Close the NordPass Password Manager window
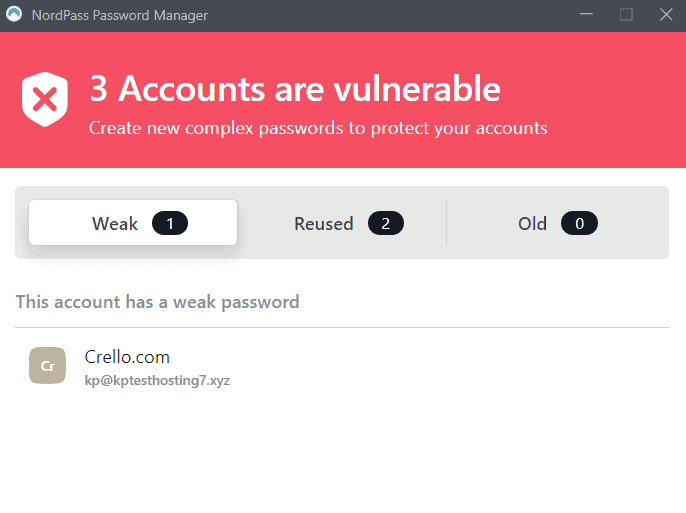Image resolution: width=686 pixels, height=513 pixels. click(x=666, y=15)
